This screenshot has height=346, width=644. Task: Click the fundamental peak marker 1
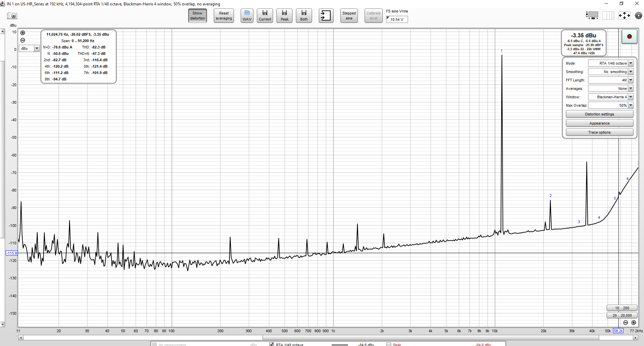pyautogui.click(x=501, y=51)
